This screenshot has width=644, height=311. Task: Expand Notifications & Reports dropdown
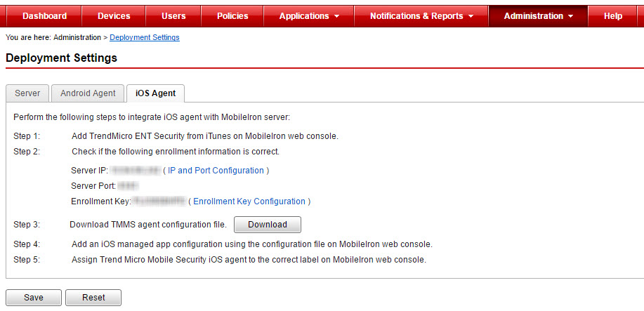(421, 16)
